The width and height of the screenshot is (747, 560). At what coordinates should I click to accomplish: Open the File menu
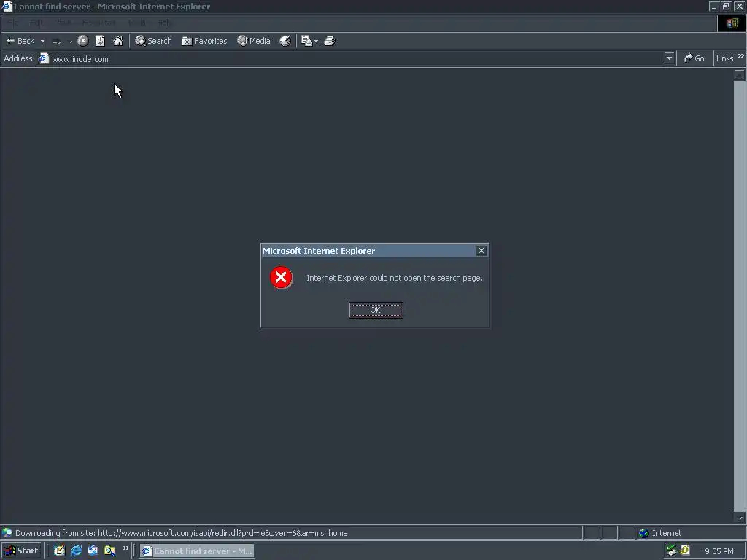12,23
